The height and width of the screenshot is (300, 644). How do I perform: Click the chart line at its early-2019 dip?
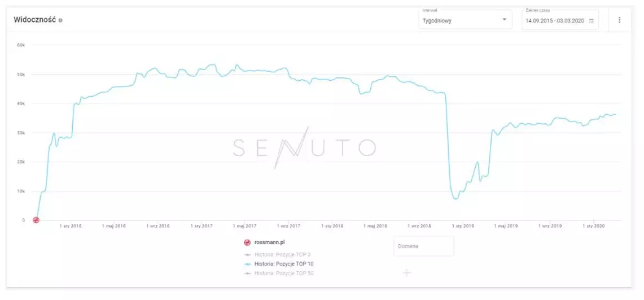click(x=456, y=199)
